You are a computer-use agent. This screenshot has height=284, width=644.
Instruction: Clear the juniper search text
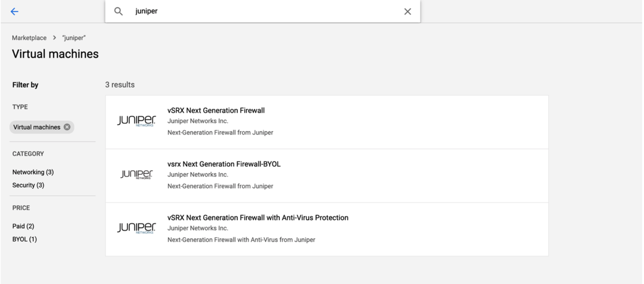point(407,12)
